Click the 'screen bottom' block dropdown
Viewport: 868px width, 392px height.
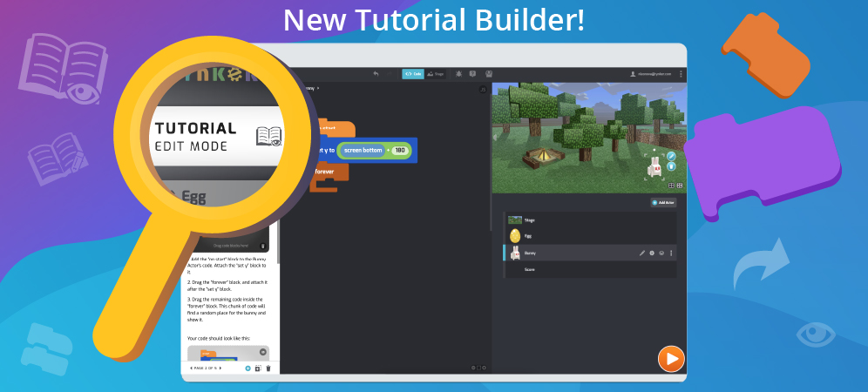tap(363, 151)
